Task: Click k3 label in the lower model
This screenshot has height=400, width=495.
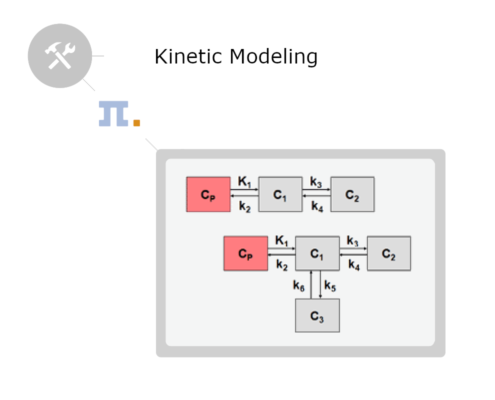Action: 352,241
